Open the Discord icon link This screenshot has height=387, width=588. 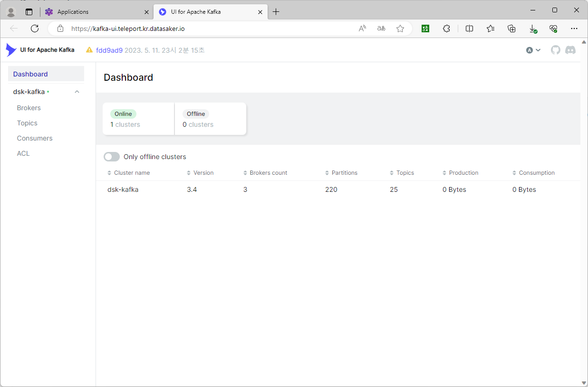point(570,50)
